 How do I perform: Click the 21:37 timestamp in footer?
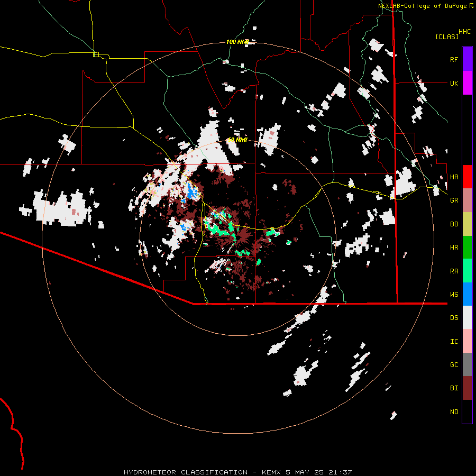(341, 472)
